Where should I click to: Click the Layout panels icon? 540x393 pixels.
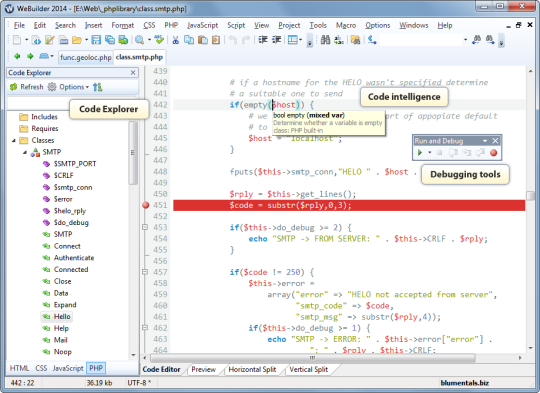(293, 40)
